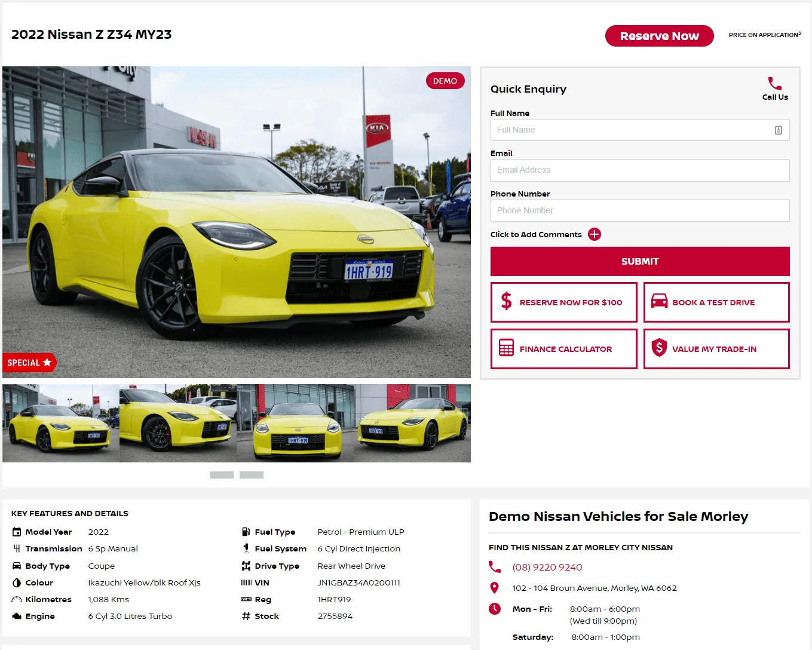Click the Call Us phone icon

tap(774, 83)
